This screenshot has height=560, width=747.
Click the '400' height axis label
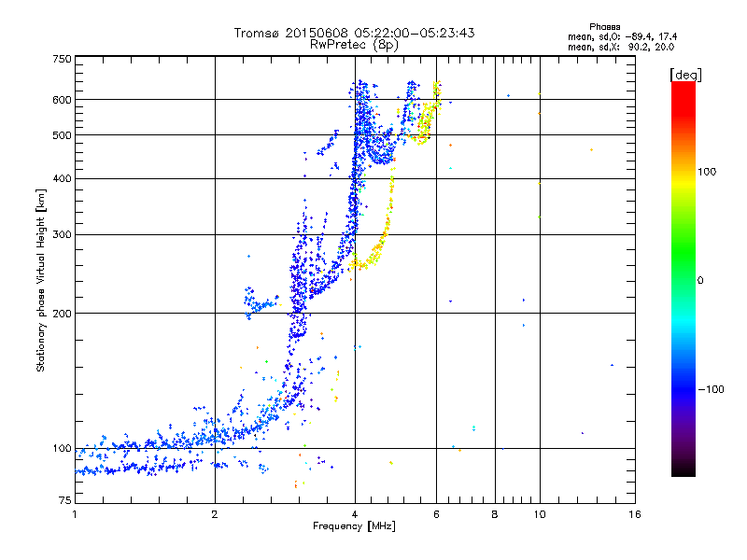coord(62,179)
